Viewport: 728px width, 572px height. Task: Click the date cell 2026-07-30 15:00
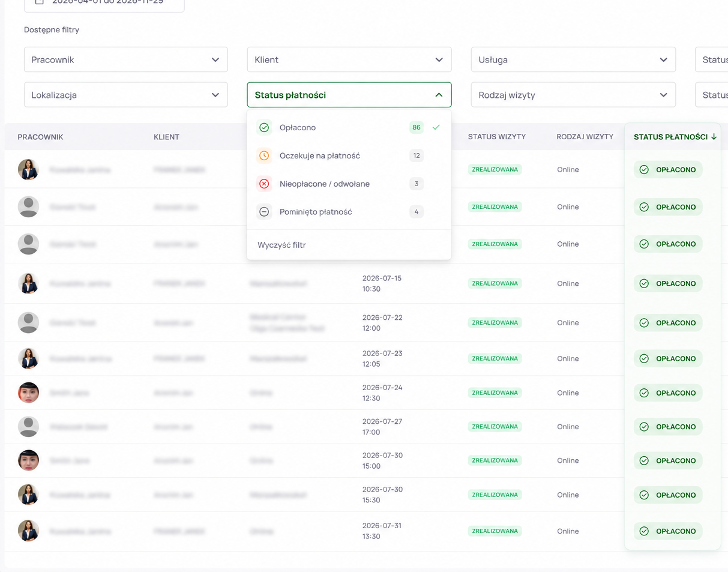[382, 461]
